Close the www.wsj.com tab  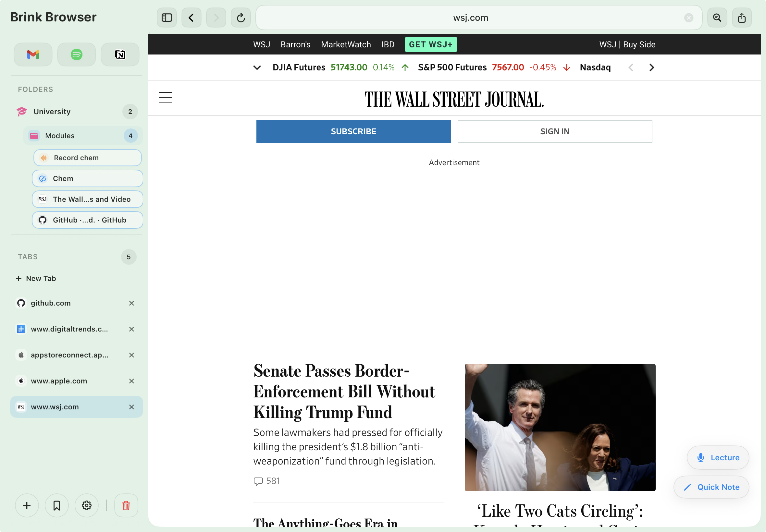coord(131,407)
